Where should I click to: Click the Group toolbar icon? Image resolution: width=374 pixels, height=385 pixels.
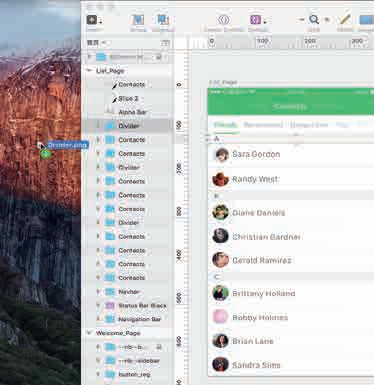[138, 20]
